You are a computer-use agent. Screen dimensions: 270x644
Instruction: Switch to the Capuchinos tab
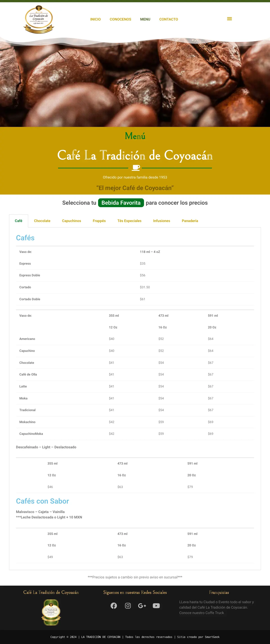[x=72, y=221]
